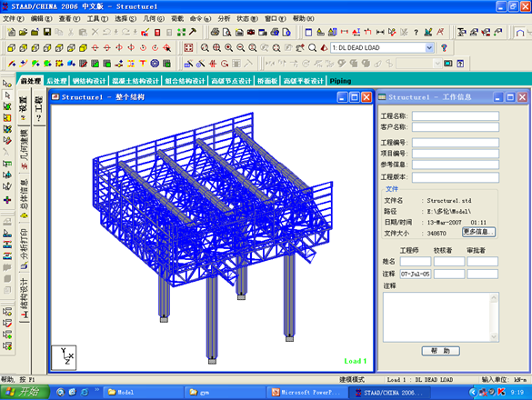Click the colorful context help question mark icon
The image size is (532, 400).
(444, 48)
